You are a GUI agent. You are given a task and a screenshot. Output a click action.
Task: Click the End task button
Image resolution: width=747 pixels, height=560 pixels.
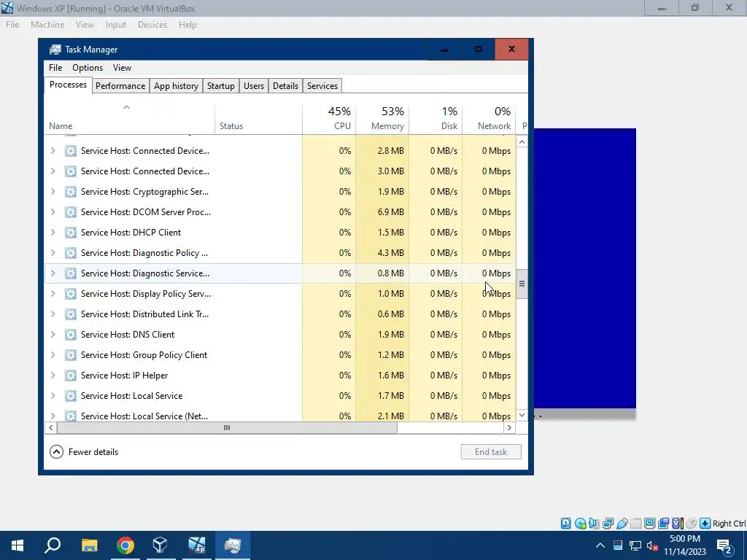point(491,452)
